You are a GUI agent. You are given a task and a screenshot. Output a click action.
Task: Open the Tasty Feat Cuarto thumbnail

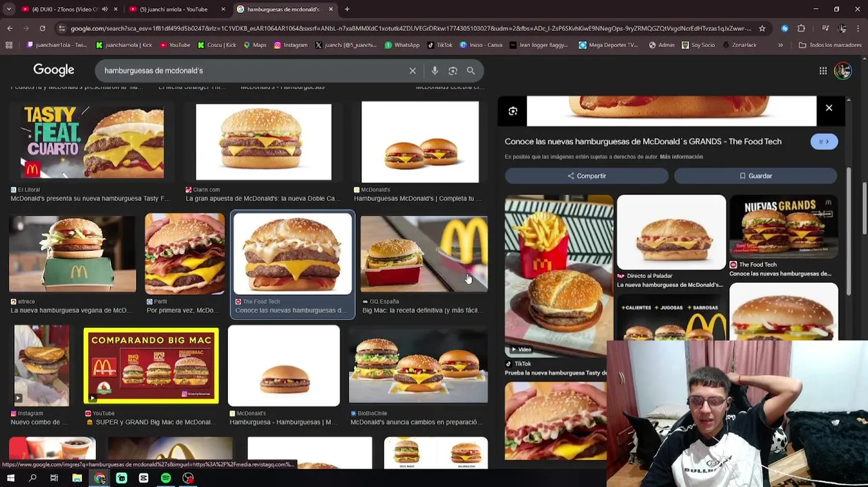(x=92, y=141)
